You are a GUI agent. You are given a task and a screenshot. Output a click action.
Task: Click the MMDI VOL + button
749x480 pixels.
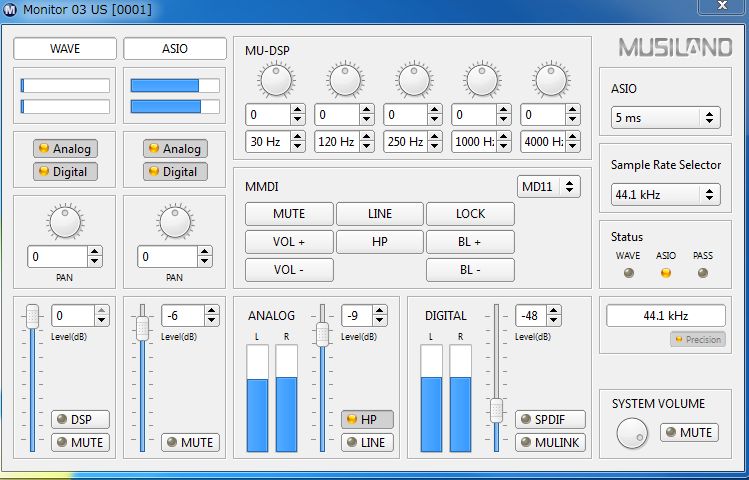click(x=289, y=242)
